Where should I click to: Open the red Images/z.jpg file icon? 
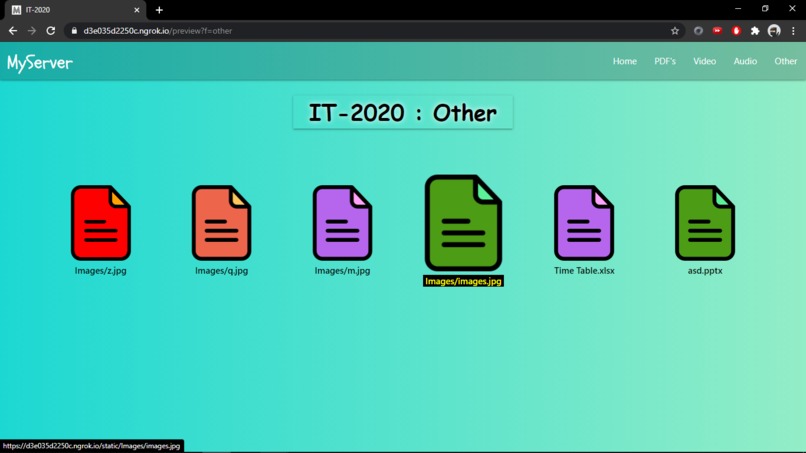101,223
